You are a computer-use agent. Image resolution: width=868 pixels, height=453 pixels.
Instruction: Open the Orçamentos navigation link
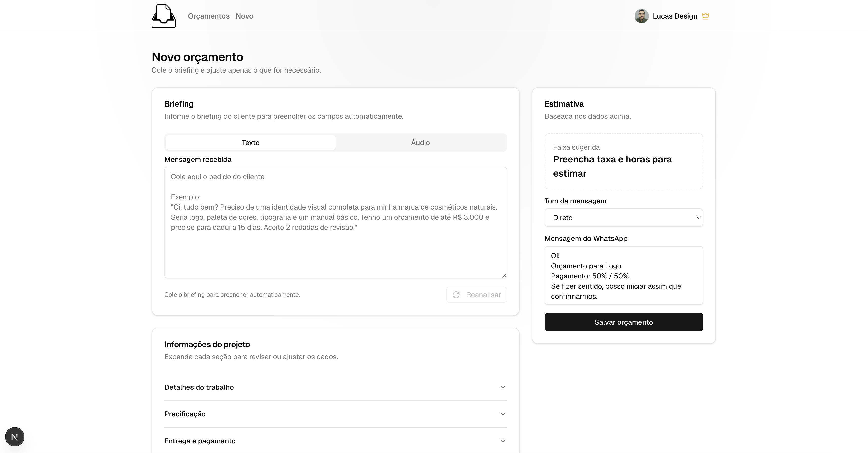[209, 16]
